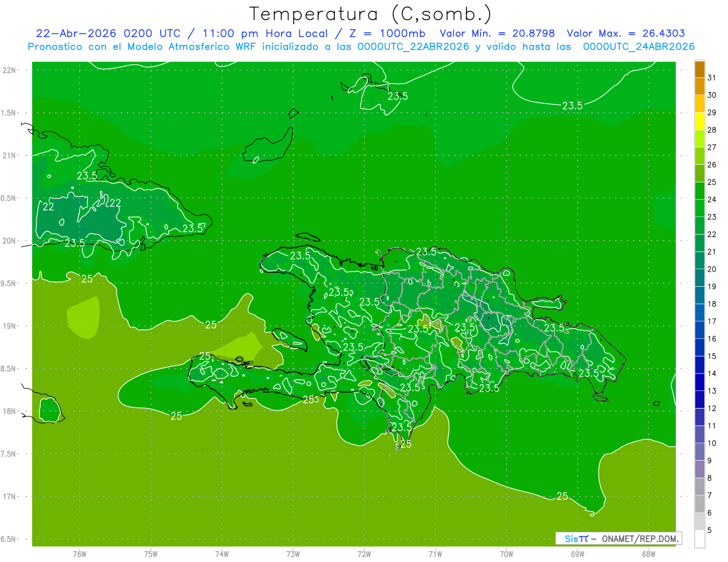Click the 23.5 contour label at top right
This screenshot has width=728, height=562.
pyautogui.click(x=572, y=105)
